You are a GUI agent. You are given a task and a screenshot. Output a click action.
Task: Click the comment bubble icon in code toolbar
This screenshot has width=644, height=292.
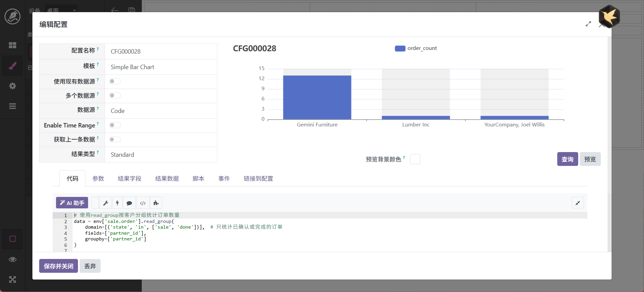point(129,203)
